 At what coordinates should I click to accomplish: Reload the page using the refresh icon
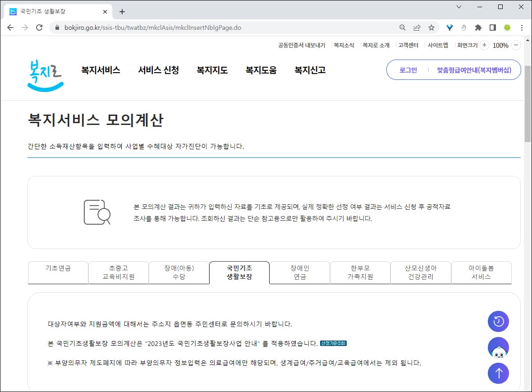[40, 28]
